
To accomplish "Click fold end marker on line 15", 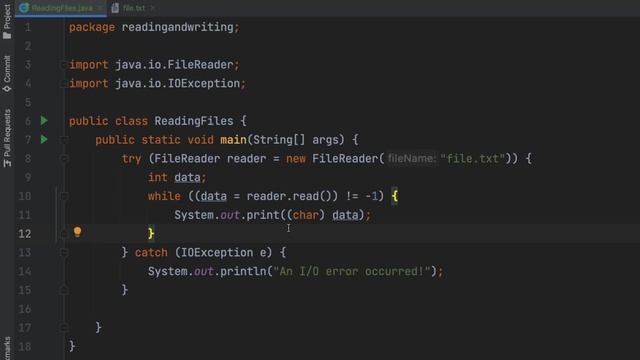I will click(64, 290).
